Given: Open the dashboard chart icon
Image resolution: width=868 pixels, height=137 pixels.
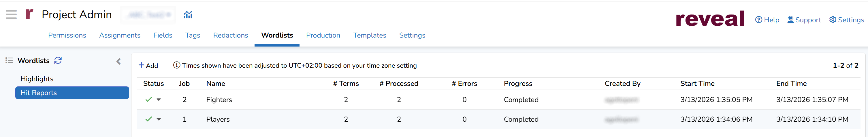Looking at the screenshot, I should 188,14.
